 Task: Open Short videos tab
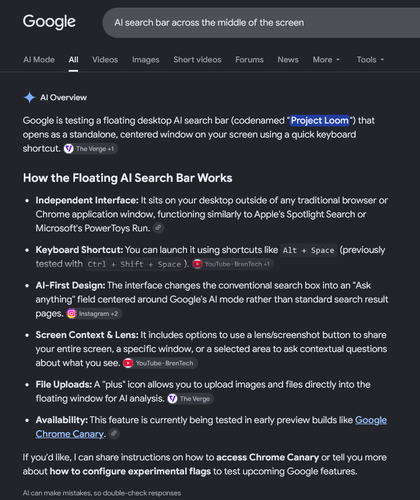[197, 60]
